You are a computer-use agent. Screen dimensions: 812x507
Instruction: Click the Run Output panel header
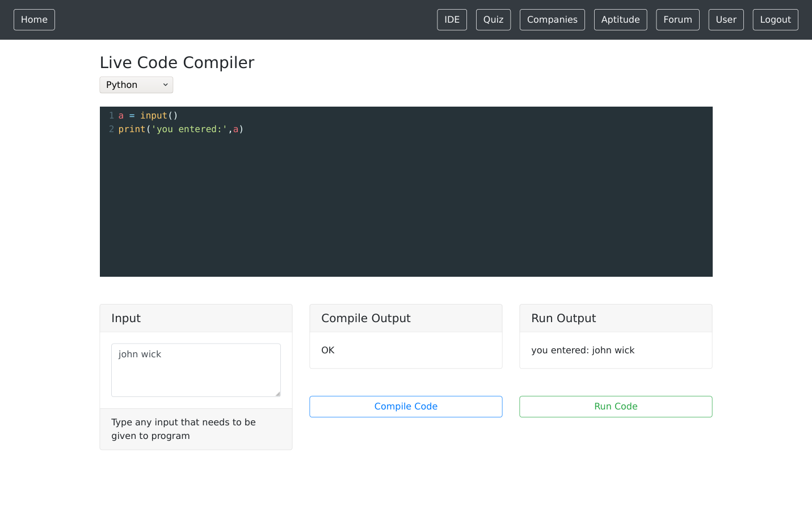616,318
